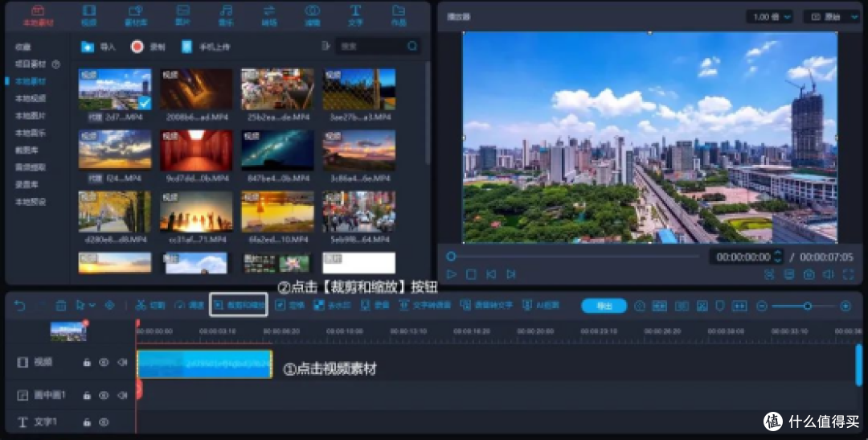Play the preview video
Image resolution: width=868 pixels, height=440 pixels.
pyautogui.click(x=452, y=274)
